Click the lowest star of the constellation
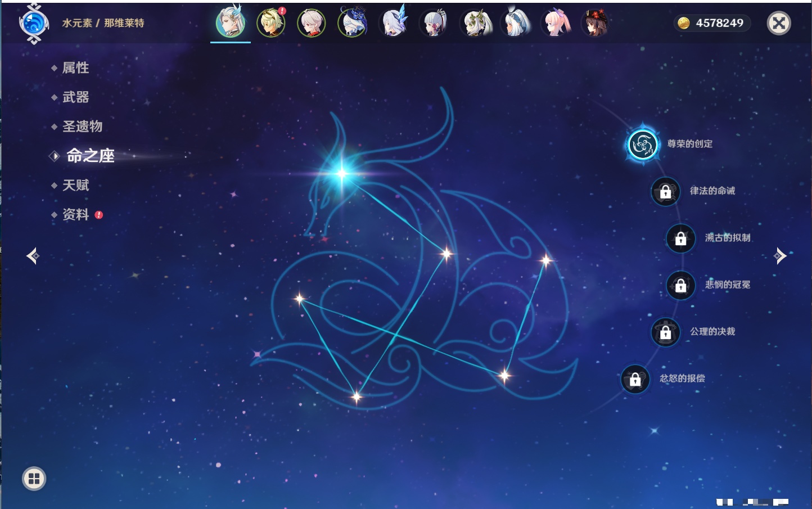812x509 pixels. pyautogui.click(x=356, y=397)
